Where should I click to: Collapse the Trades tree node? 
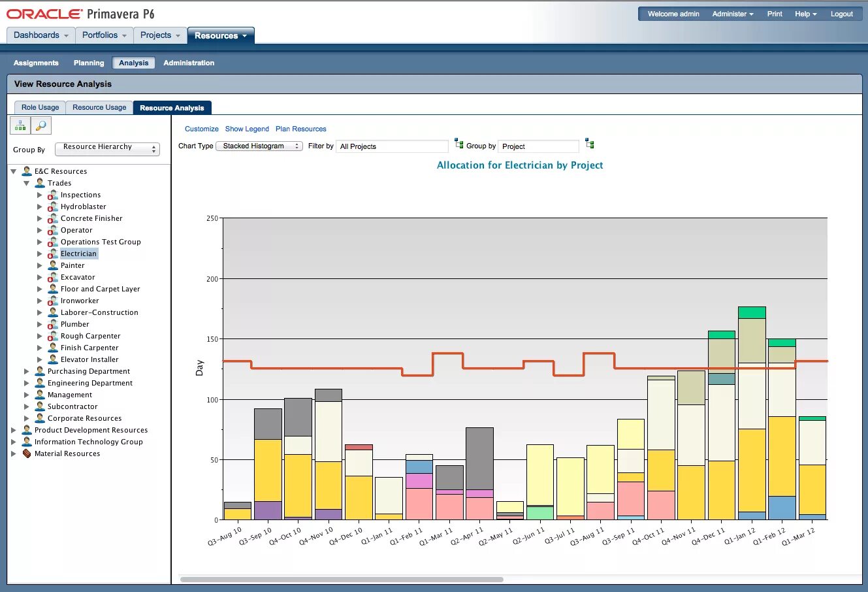27,183
